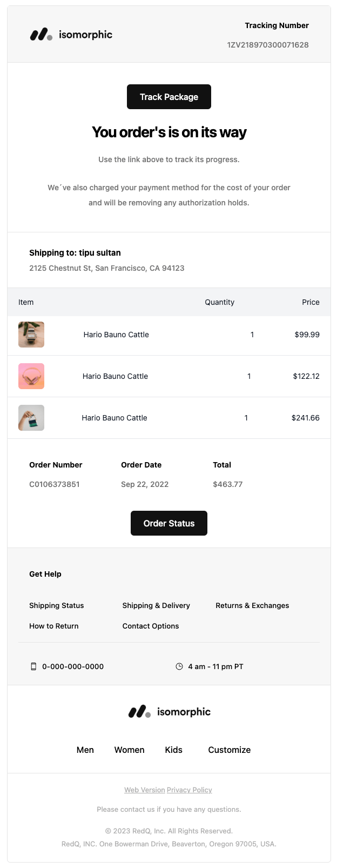Image resolution: width=337 pixels, height=868 pixels.
Task: Select the Women category in the footer
Action: pos(129,750)
